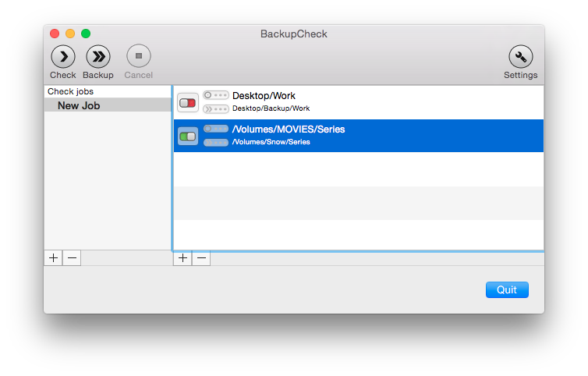Remove folder pair with minus under paths list
The height and width of the screenshot is (376, 588).
point(201,258)
